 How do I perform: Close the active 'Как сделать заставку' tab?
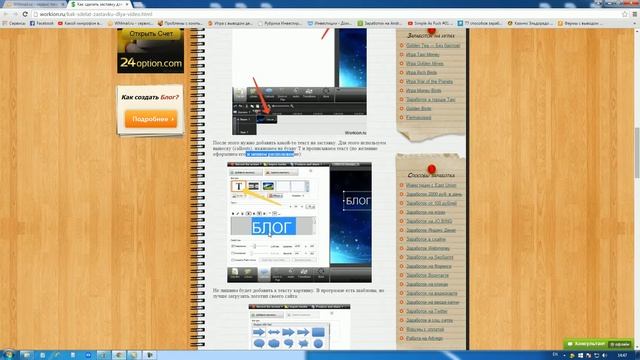tap(127, 4)
